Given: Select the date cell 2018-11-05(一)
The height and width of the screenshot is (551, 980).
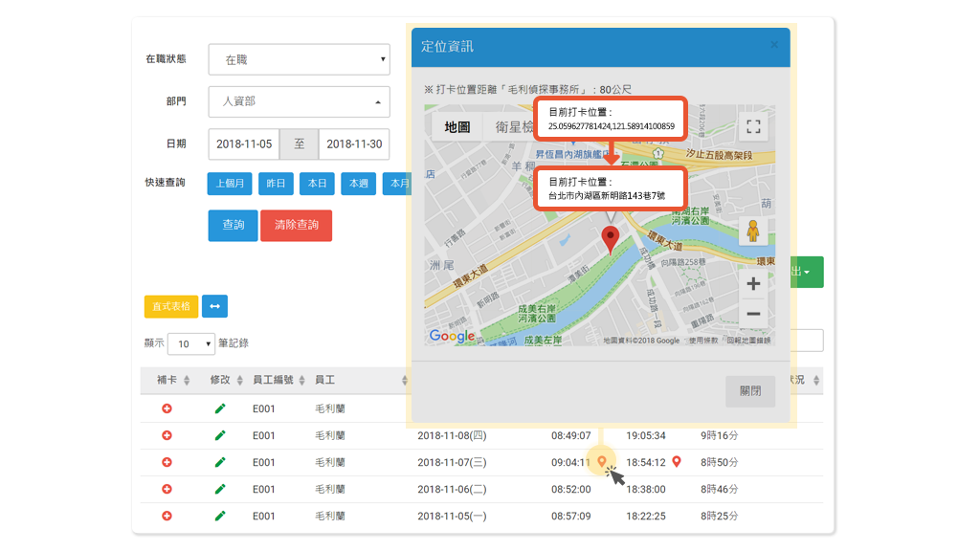Looking at the screenshot, I should tap(452, 516).
